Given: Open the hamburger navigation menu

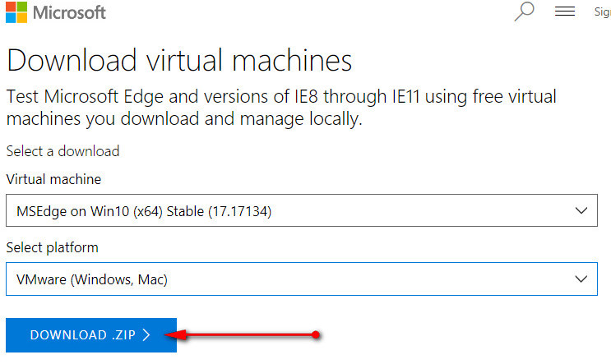Looking at the screenshot, I should [564, 11].
